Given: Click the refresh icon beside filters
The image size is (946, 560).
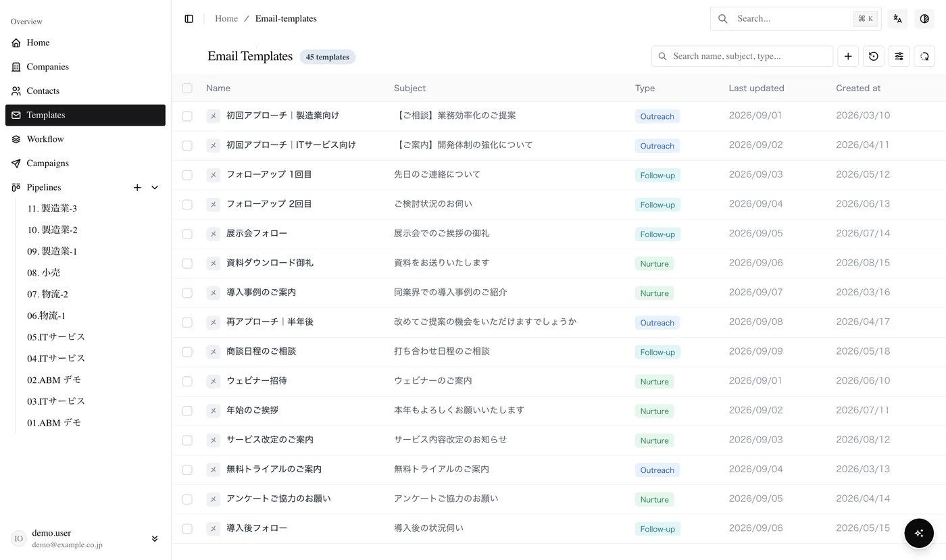Looking at the screenshot, I should pyautogui.click(x=924, y=56).
